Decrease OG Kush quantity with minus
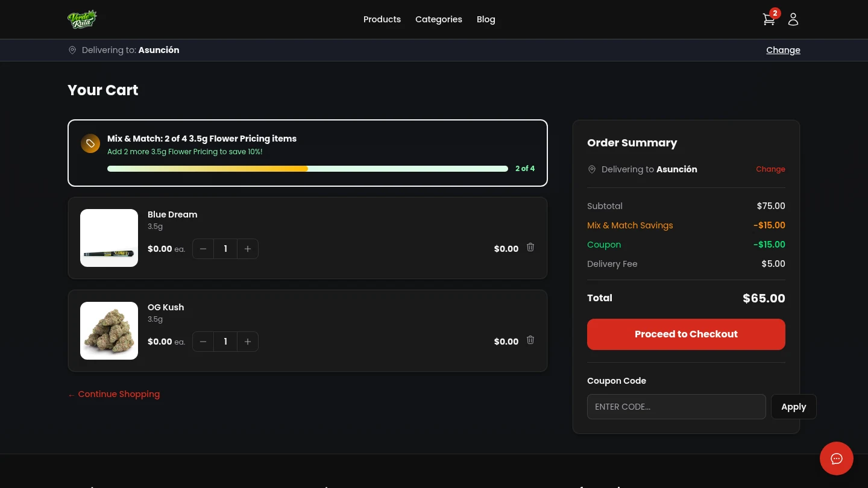Screen dimensions: 868x488 [203, 342]
